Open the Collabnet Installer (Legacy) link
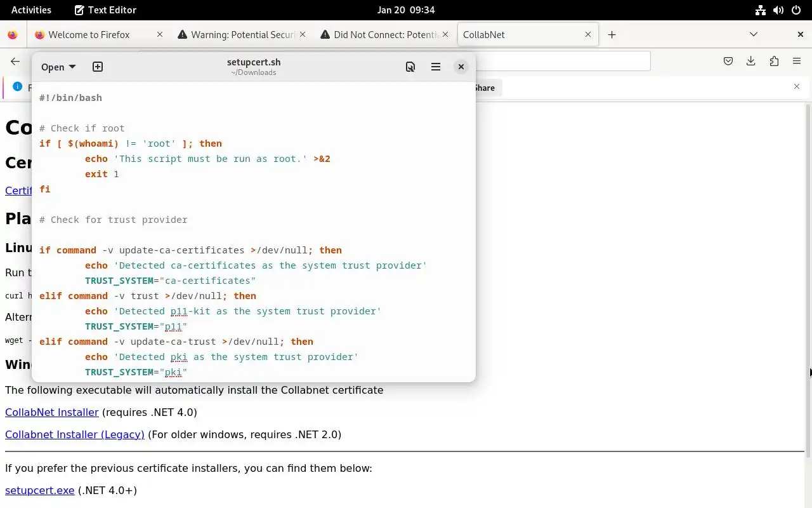Screen dimensions: 812x508 pos(75,434)
